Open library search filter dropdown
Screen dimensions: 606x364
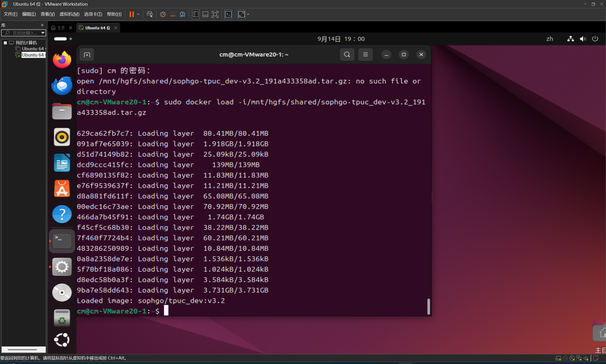point(43,33)
